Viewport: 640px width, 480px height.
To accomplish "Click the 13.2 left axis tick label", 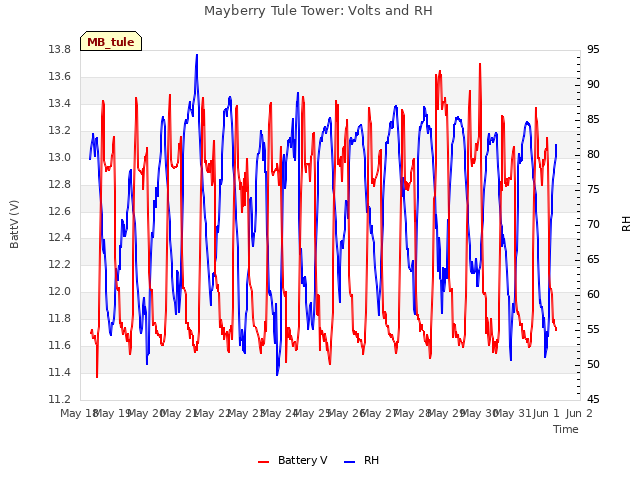I will pyautogui.click(x=60, y=131).
